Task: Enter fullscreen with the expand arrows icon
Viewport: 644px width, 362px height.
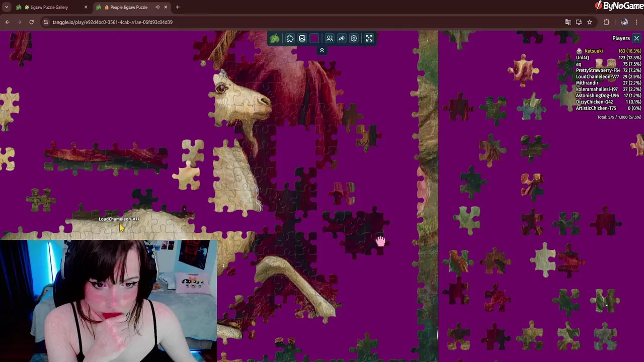Action: pyautogui.click(x=369, y=39)
